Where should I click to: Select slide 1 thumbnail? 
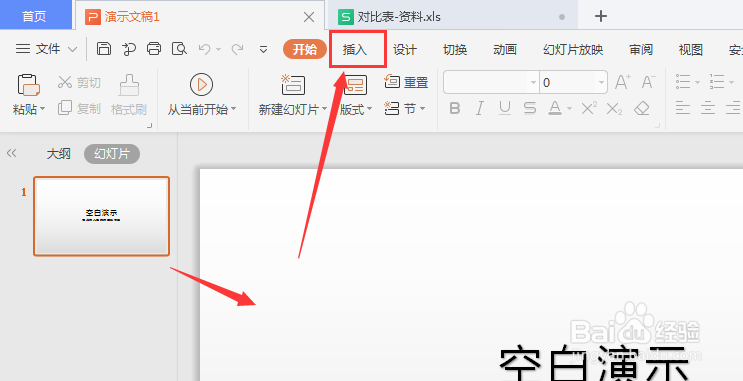click(101, 216)
